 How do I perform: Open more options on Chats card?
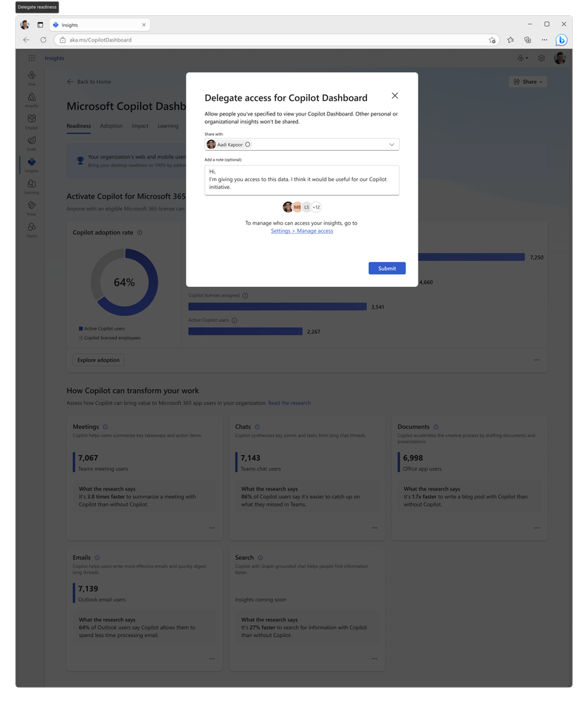tap(374, 528)
